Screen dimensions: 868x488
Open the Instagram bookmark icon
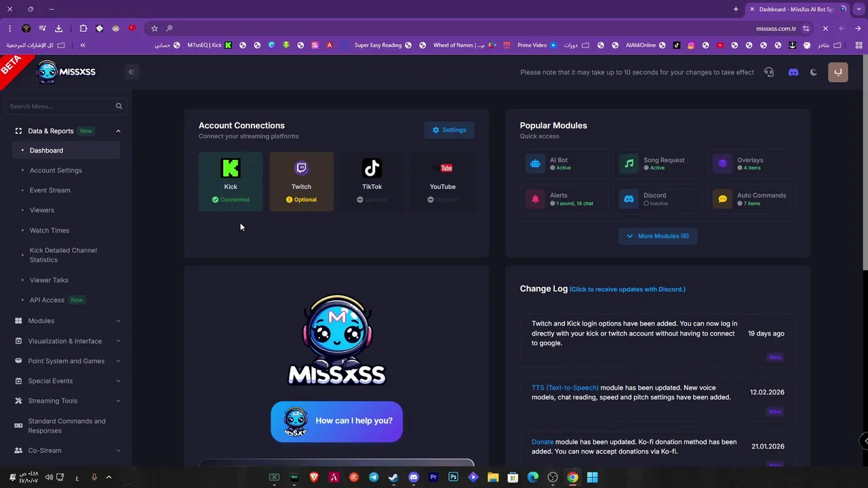point(691,45)
